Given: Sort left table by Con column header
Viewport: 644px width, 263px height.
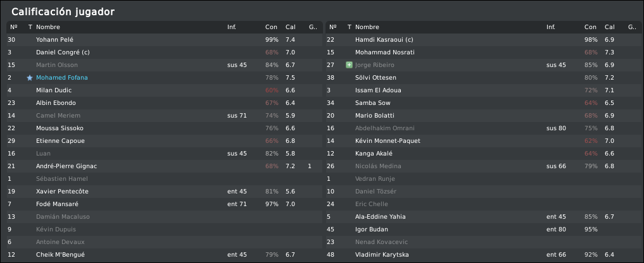Looking at the screenshot, I should pos(271,27).
